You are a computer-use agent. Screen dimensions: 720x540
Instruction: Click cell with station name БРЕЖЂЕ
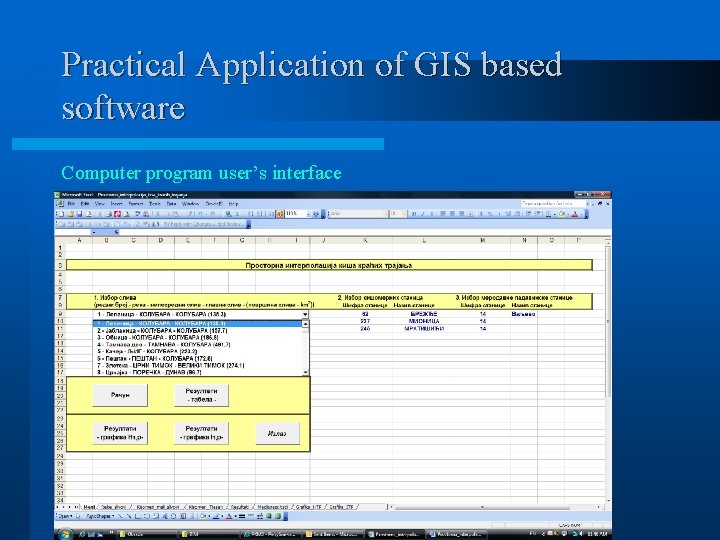coord(423,314)
